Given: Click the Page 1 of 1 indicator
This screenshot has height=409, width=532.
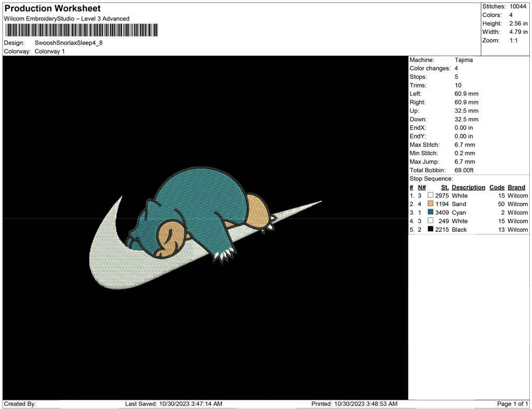Looking at the screenshot, I should 513,404.
